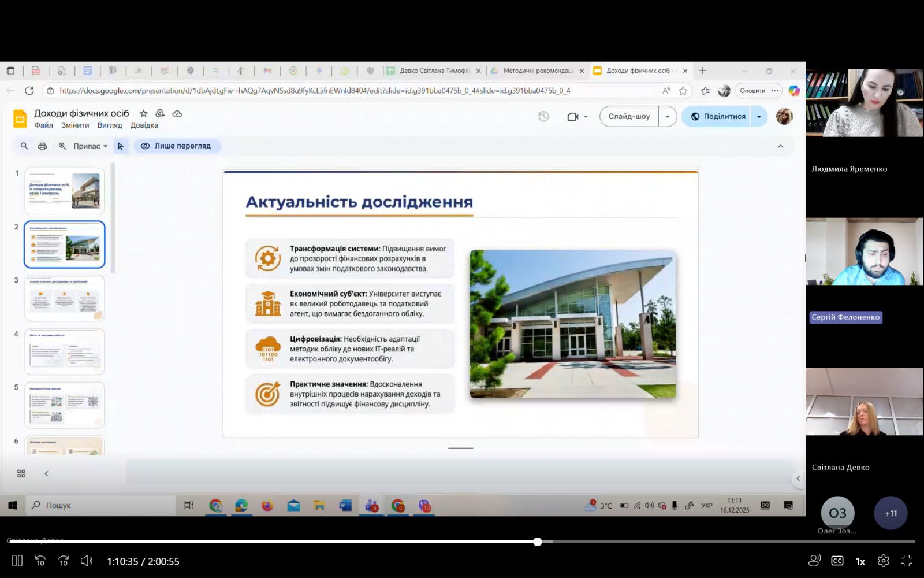Select slide 3 thumbnail
This screenshot has height=578, width=924.
[65, 298]
